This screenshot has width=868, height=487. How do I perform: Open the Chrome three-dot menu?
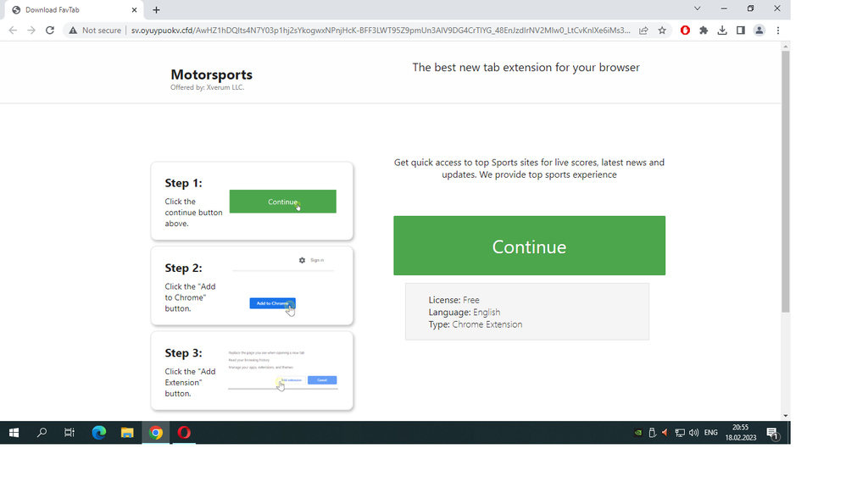tap(778, 30)
